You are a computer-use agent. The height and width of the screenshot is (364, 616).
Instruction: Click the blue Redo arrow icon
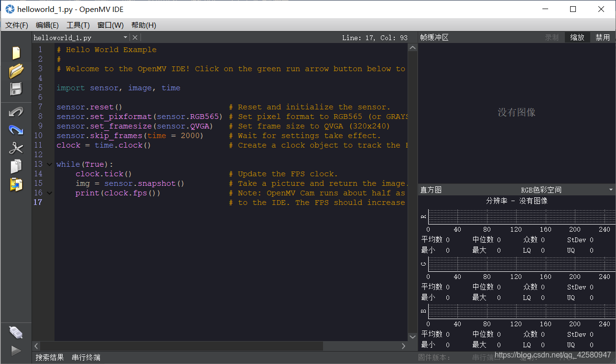point(16,130)
